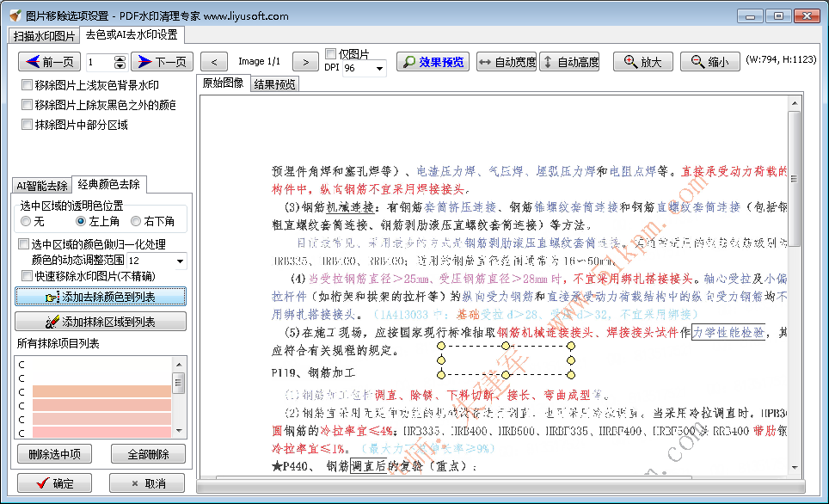Select the 效果预览 magnifier preview icon
829x504 pixels.
click(x=410, y=61)
